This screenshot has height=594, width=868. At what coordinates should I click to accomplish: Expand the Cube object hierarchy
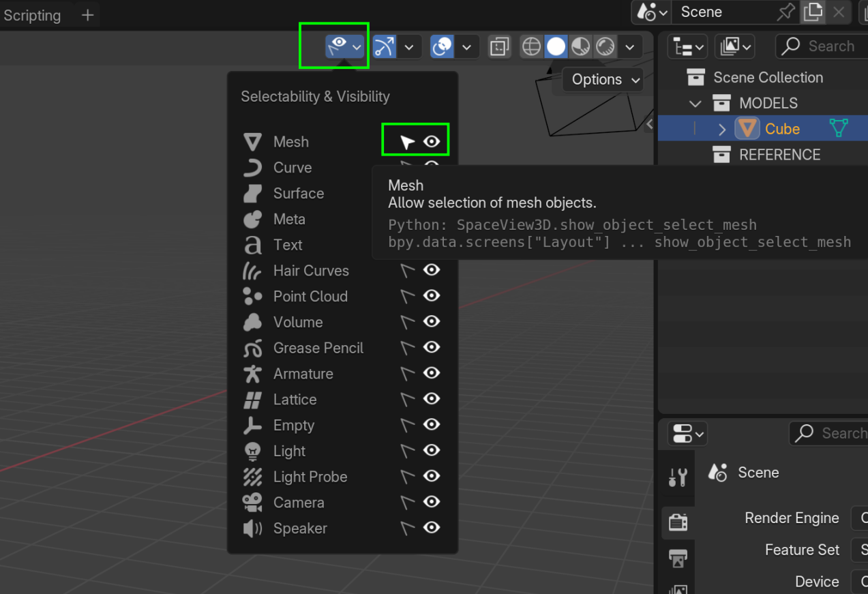point(722,128)
